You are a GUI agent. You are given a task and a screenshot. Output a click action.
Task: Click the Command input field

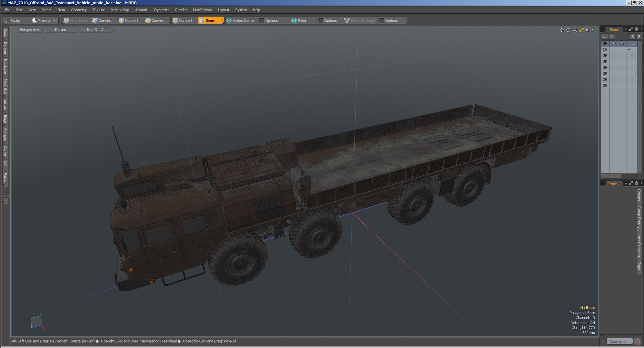[x=619, y=341]
